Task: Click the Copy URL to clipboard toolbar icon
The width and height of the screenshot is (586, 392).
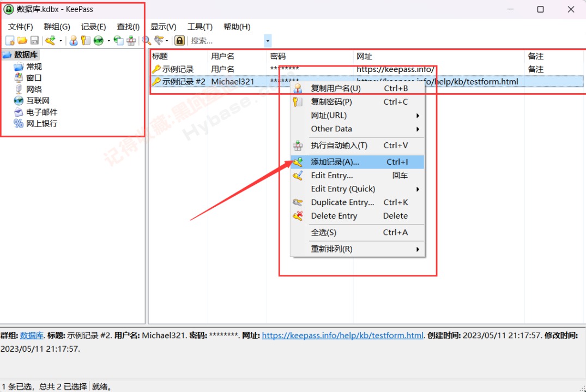Action: point(118,40)
